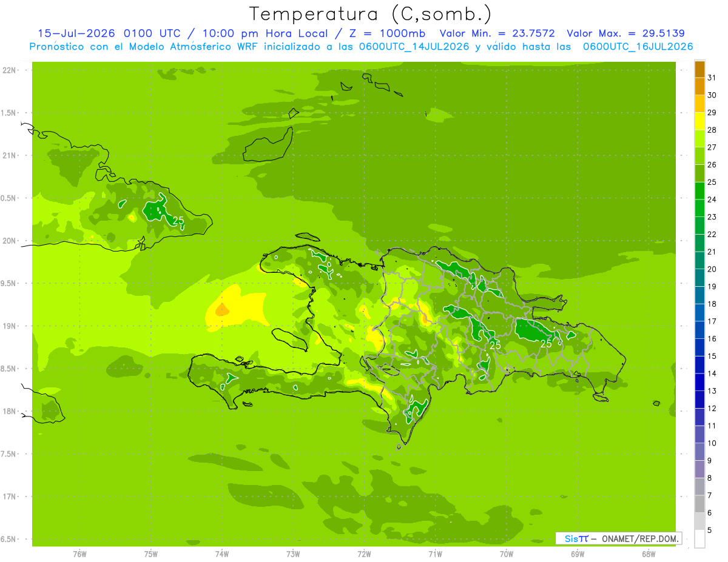
Task: Click the purple swatch between 8 and 9
Action: pyautogui.click(x=699, y=469)
